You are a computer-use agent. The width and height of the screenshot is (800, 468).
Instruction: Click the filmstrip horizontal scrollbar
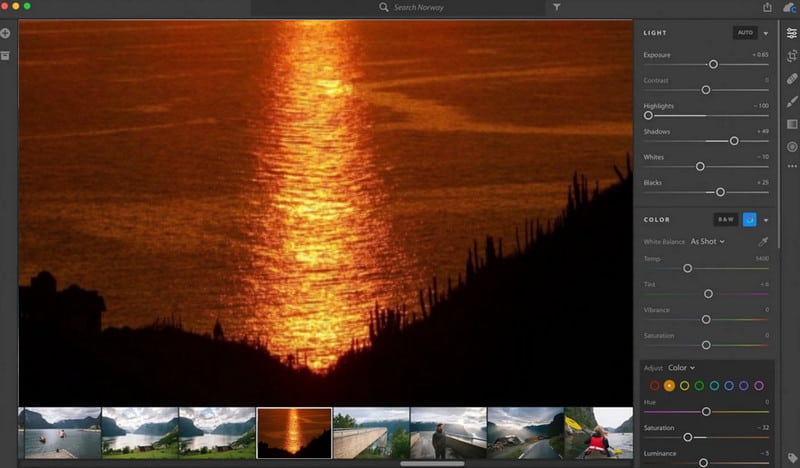click(432, 463)
